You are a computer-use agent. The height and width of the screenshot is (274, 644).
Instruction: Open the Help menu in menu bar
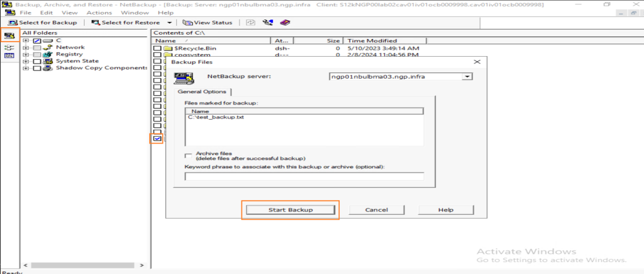tap(165, 13)
